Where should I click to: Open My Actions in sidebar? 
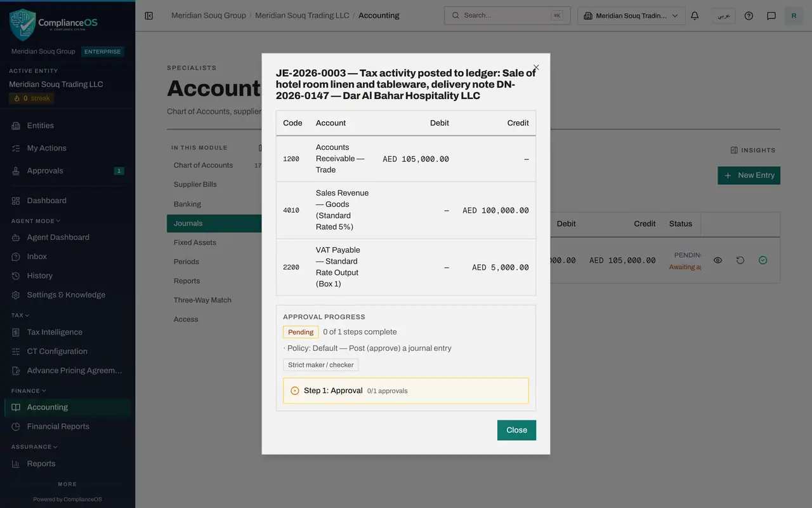[67, 148]
